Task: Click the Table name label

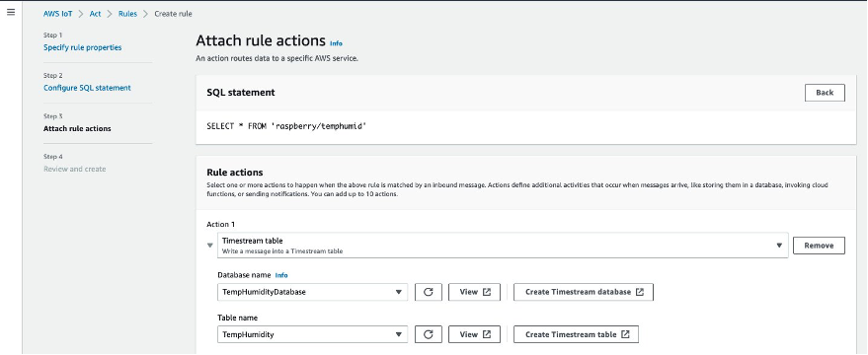Action: (x=237, y=318)
